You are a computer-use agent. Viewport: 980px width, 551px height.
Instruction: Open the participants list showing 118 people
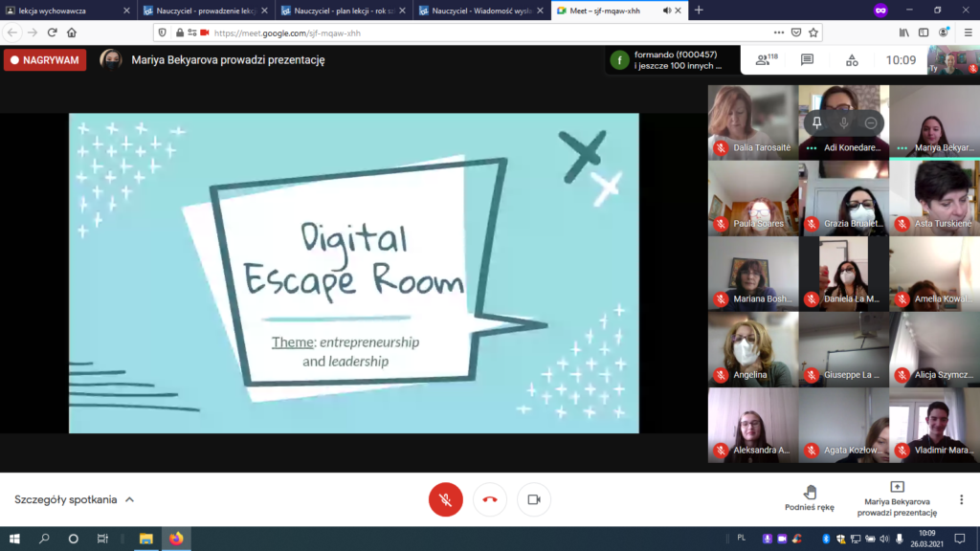point(766,60)
